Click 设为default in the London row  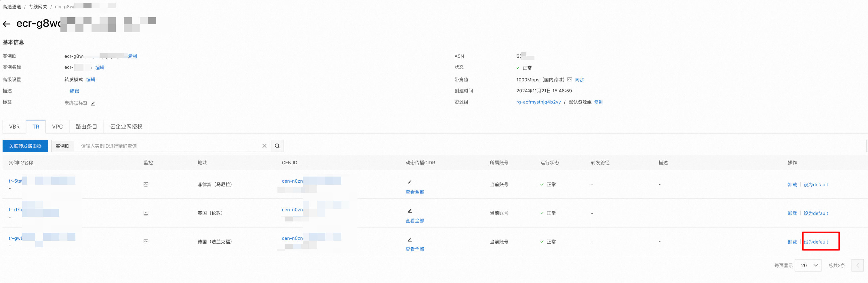[x=816, y=213]
